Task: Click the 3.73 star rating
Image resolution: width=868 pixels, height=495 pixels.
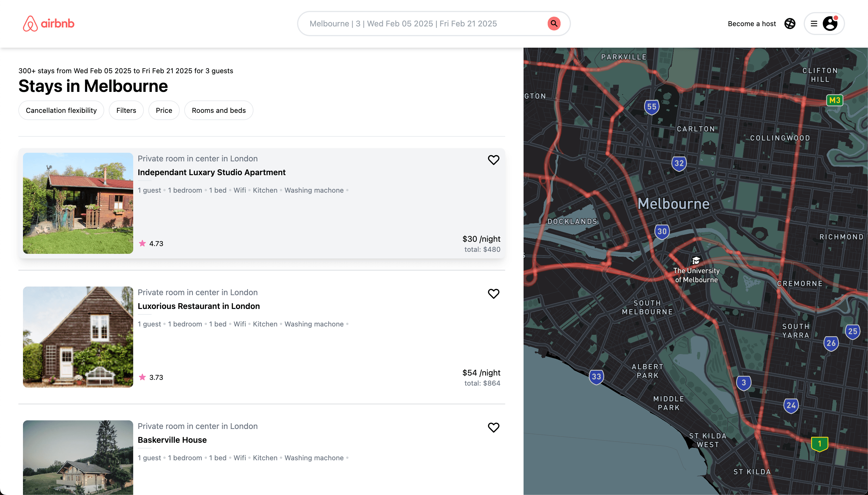Action: point(151,377)
